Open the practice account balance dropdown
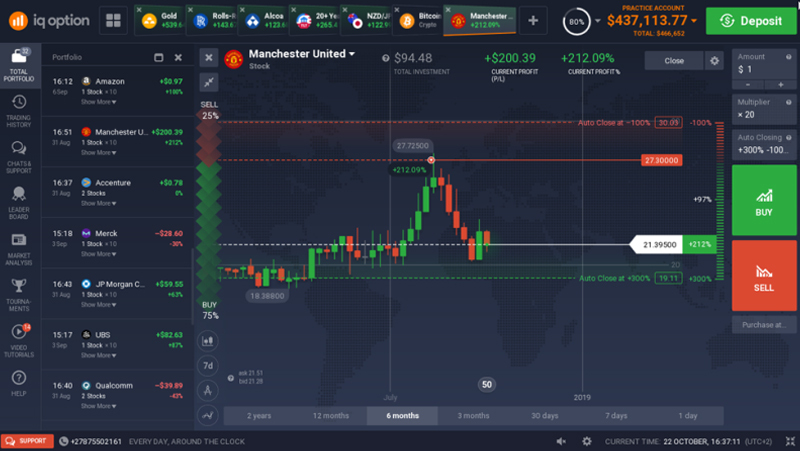800x451 pixels. (694, 21)
